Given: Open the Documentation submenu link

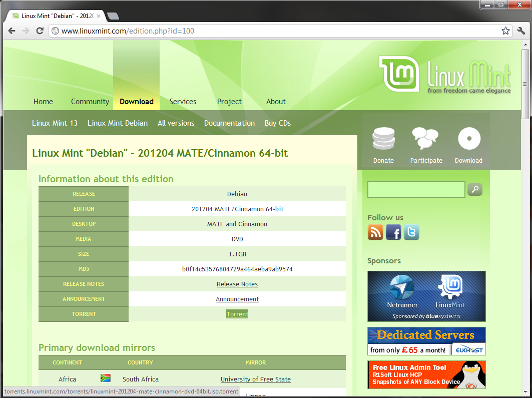Looking at the screenshot, I should tap(229, 123).
